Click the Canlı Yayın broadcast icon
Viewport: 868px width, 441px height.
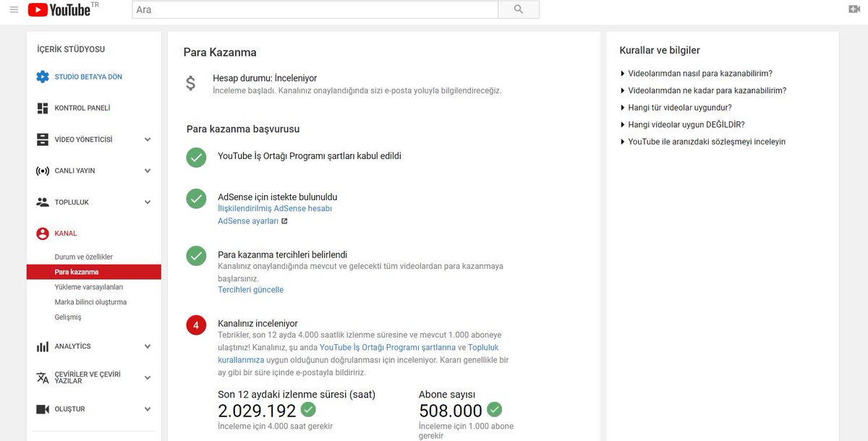(43, 171)
